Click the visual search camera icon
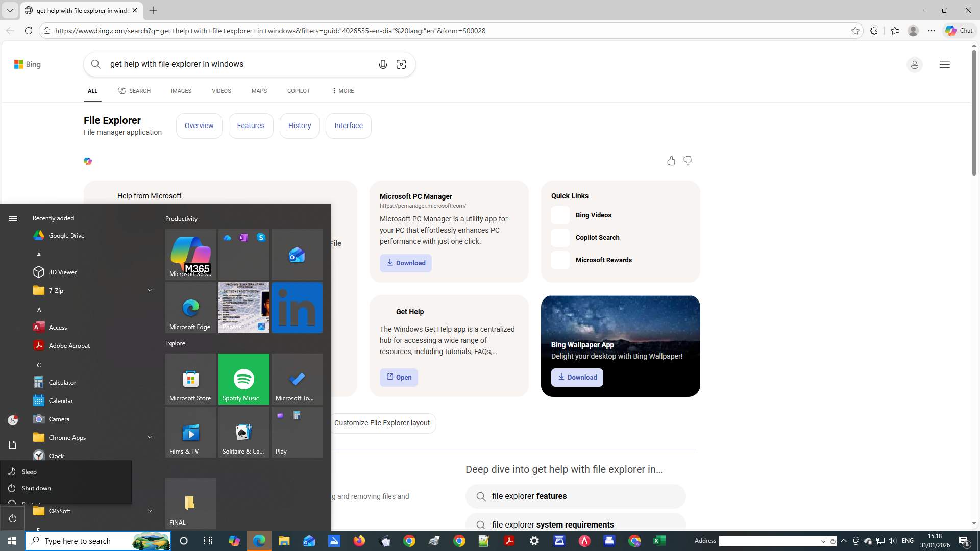The height and width of the screenshot is (551, 980). 401,64
